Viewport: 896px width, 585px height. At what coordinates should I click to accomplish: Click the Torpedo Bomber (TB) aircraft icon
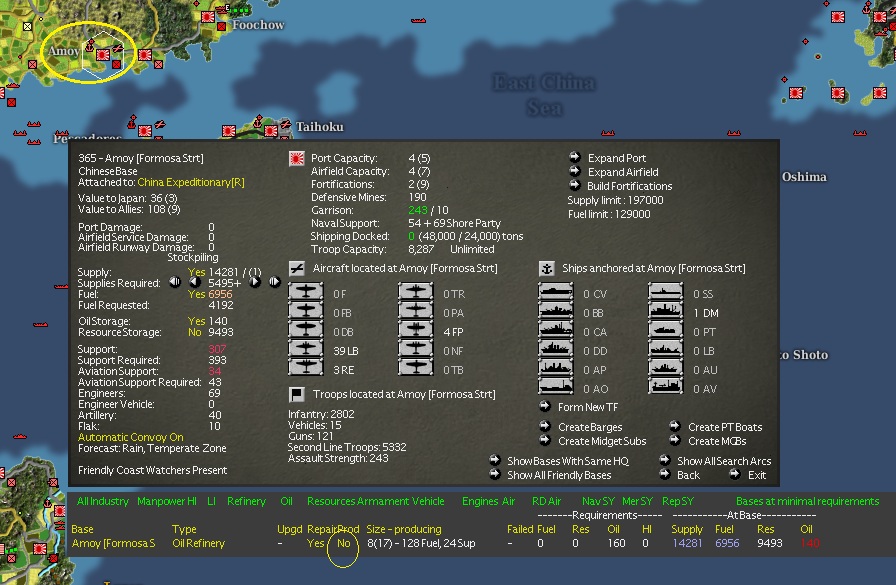pyautogui.click(x=415, y=367)
